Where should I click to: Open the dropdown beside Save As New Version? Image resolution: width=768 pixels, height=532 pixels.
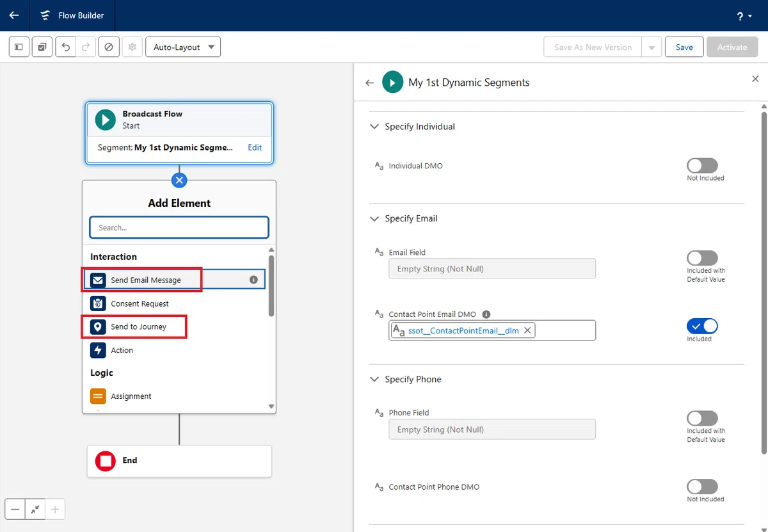(x=652, y=47)
